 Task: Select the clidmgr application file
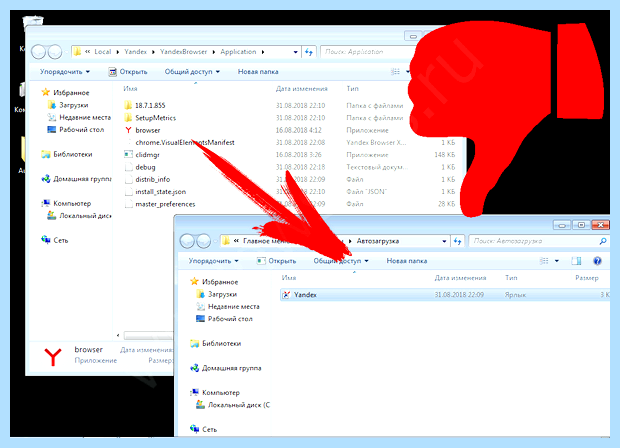tap(142, 155)
